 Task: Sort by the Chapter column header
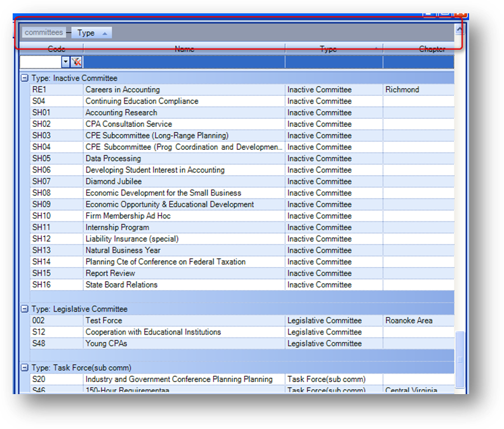pos(419,49)
